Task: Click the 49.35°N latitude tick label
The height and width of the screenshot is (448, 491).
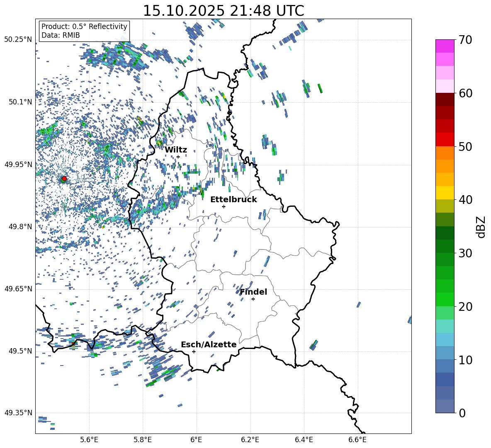Action: point(18,413)
